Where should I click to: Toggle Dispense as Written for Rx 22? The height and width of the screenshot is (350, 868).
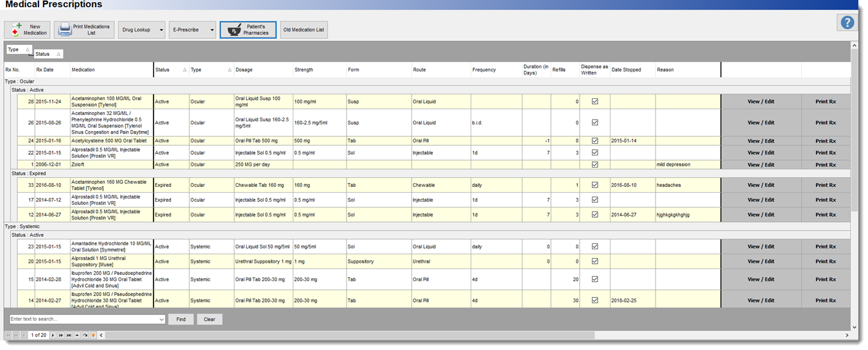coord(595,153)
